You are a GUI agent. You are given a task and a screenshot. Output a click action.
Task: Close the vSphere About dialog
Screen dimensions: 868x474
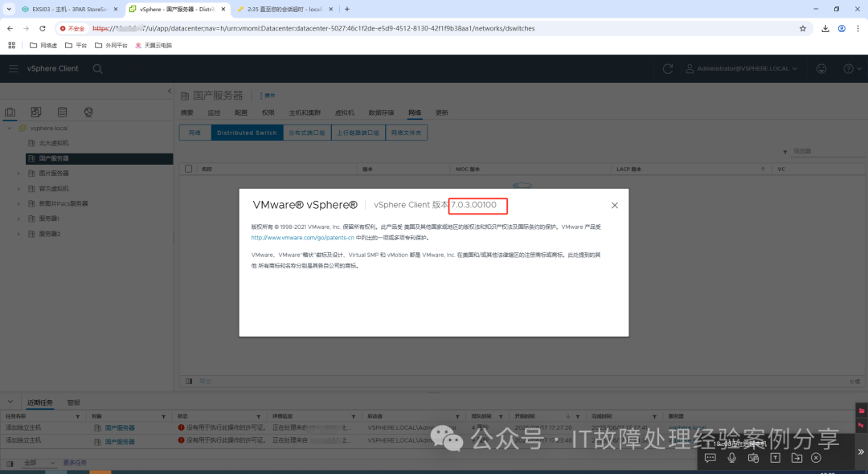point(615,205)
